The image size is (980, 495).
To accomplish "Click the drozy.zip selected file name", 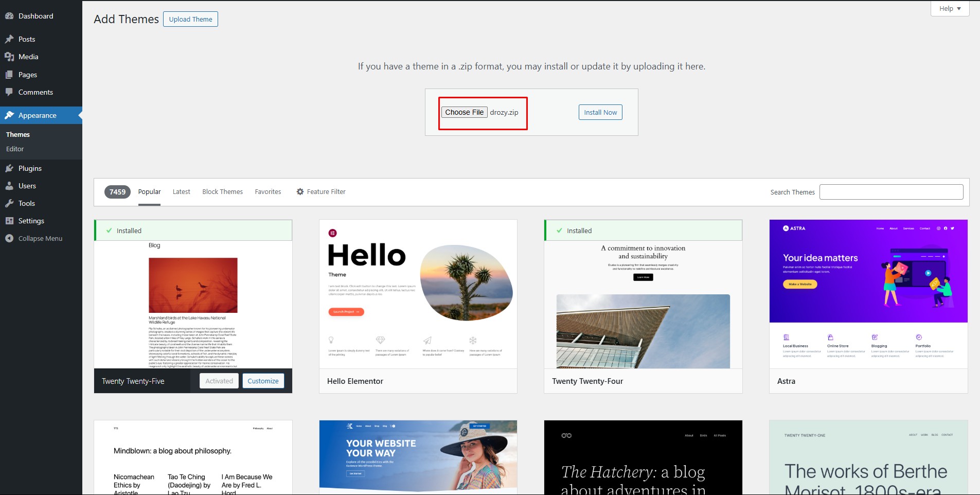I will click(504, 112).
